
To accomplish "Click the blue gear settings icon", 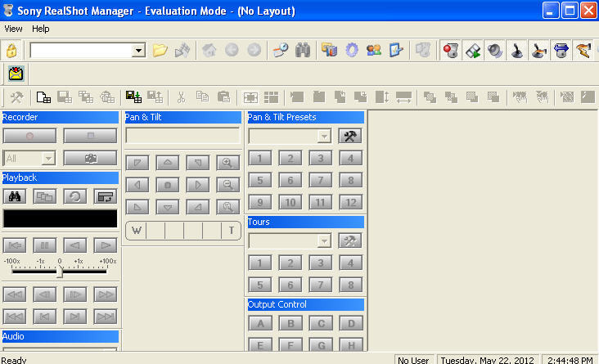I will coord(351,50).
